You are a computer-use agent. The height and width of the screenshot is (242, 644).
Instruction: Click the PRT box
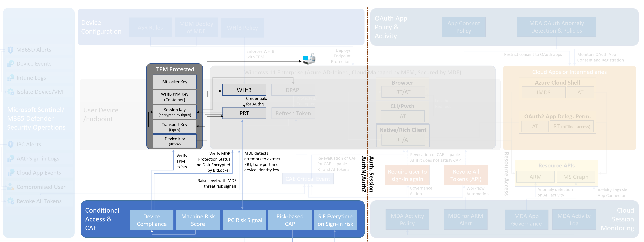244,113
